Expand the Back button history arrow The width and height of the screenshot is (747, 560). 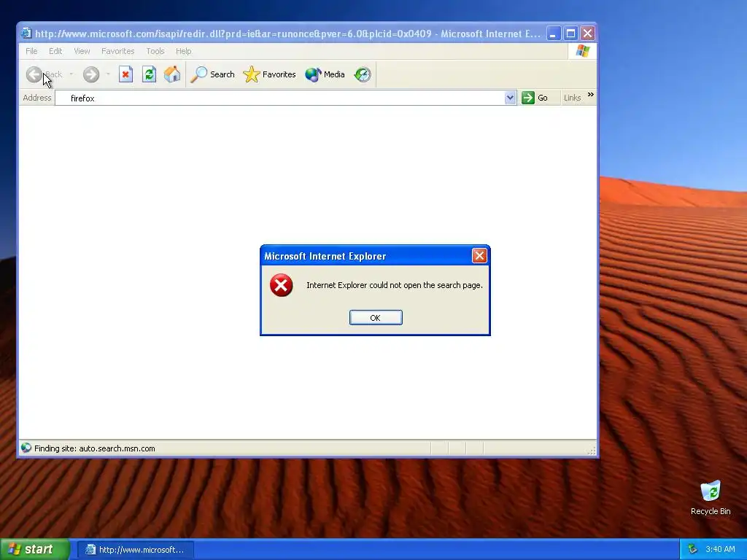tap(71, 74)
